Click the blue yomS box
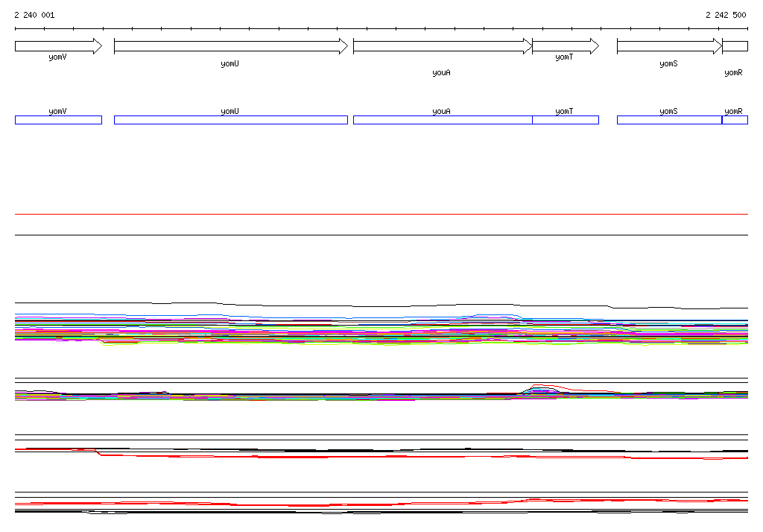Screen dimensions: 763x532 [x=670, y=120]
